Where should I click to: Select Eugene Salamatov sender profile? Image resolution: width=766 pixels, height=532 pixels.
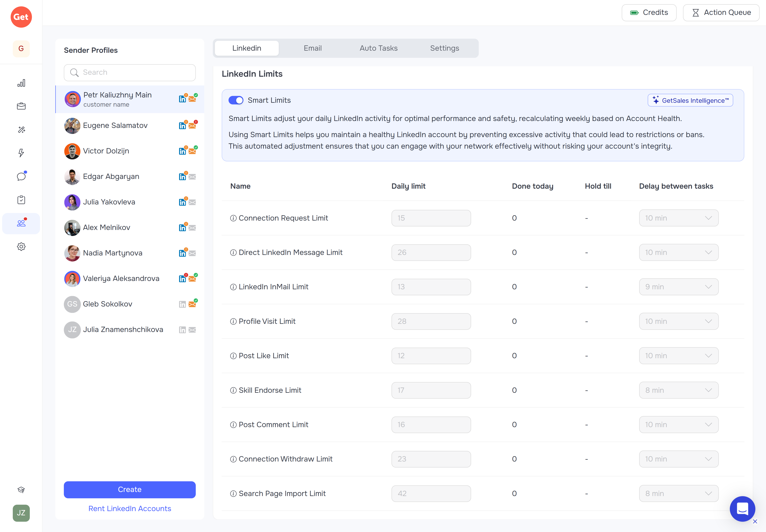[115, 125]
